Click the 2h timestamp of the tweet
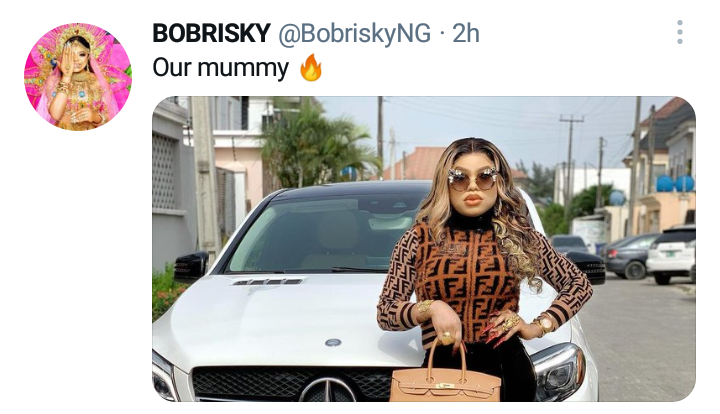This screenshot has width=720, height=414. click(x=466, y=33)
